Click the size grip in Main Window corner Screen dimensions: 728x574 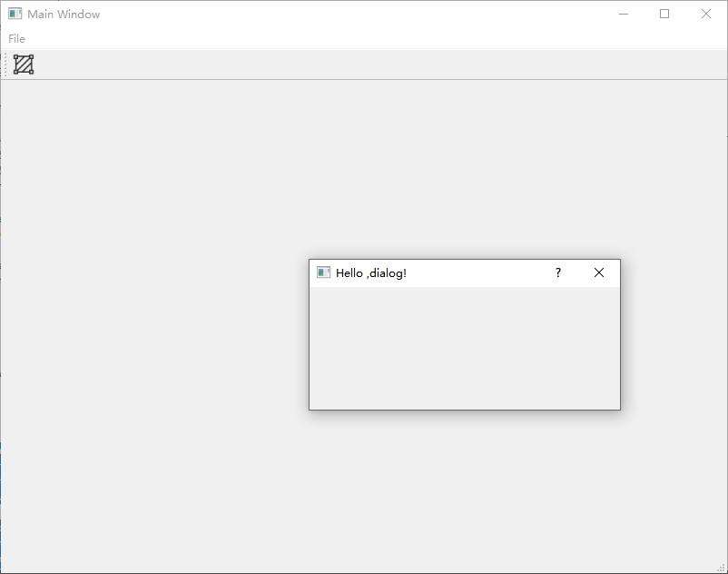(721, 568)
